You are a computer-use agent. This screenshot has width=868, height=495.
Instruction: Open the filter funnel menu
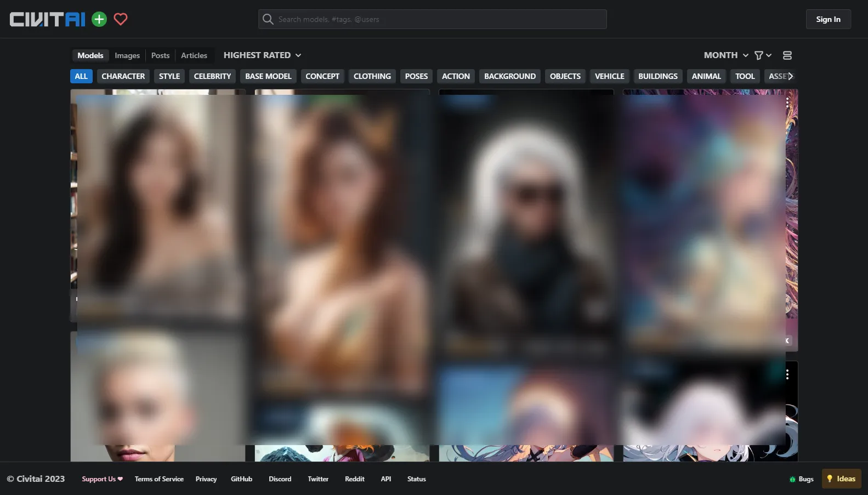[762, 55]
